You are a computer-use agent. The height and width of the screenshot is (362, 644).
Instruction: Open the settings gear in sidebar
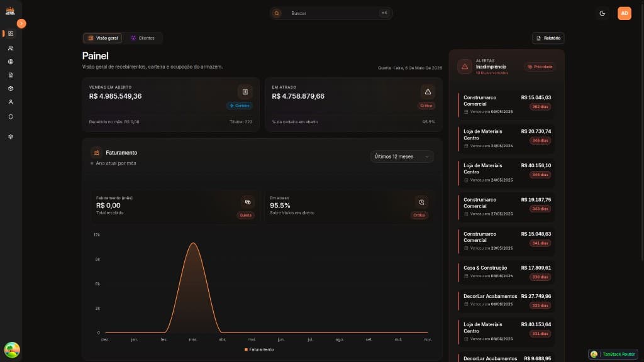click(x=11, y=136)
